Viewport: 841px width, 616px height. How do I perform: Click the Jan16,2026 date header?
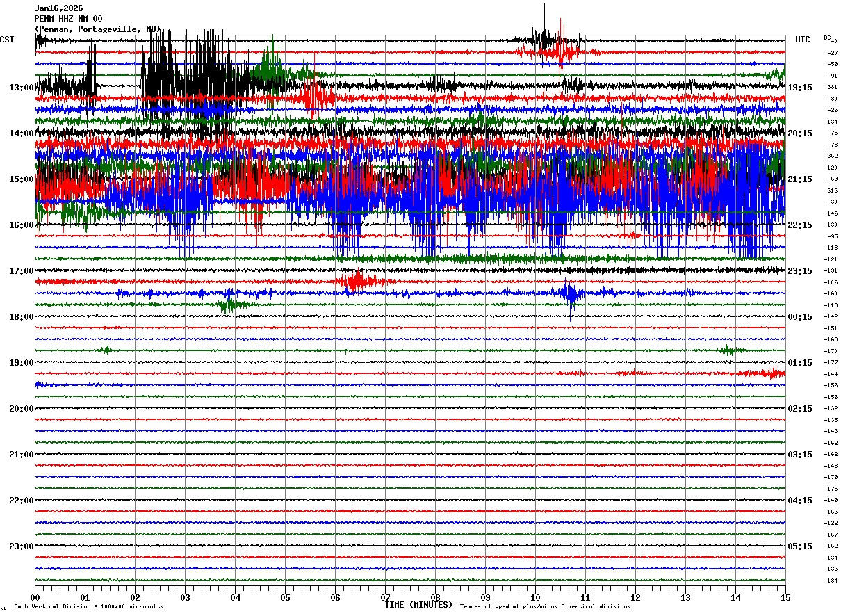click(x=58, y=8)
